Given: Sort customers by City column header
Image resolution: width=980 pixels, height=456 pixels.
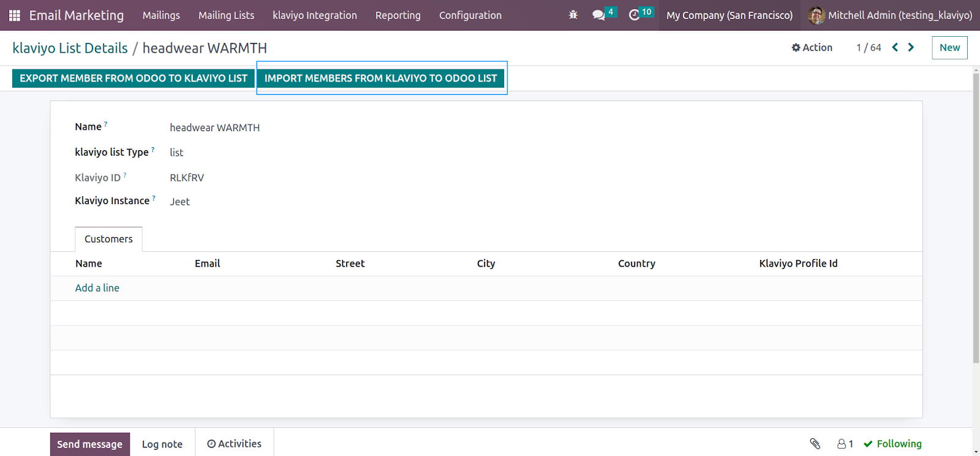Looking at the screenshot, I should [486, 264].
